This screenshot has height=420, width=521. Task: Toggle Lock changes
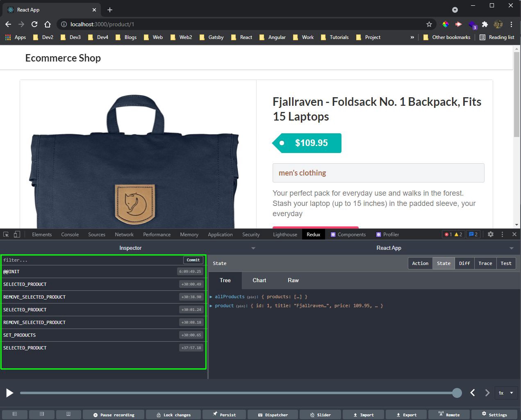(x=174, y=415)
